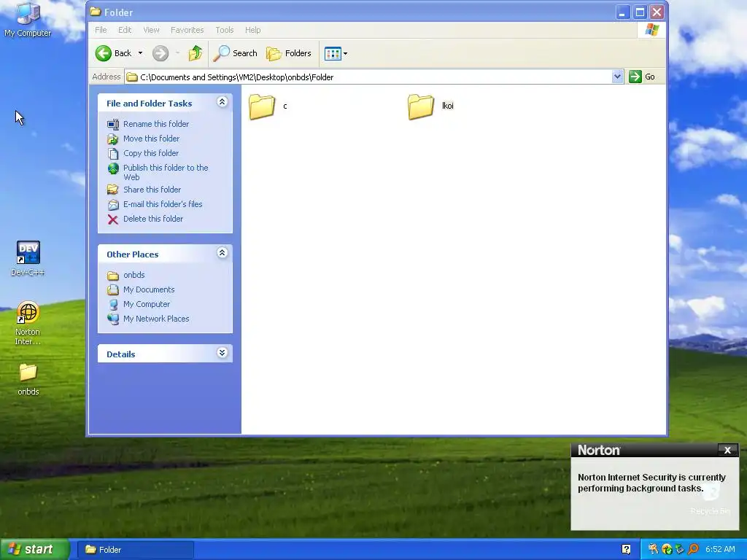Click the My Documents folder icon

click(x=113, y=290)
